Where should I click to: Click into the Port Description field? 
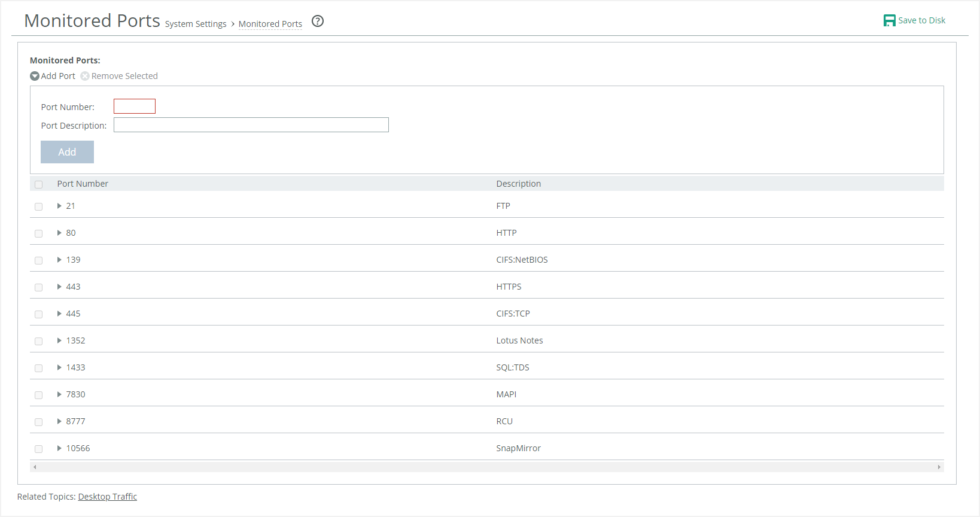[x=251, y=125]
